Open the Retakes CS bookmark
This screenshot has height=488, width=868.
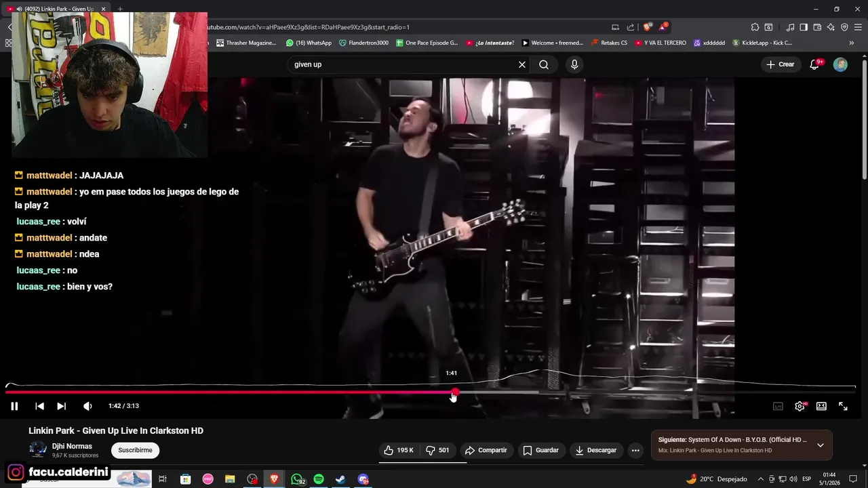pyautogui.click(x=610, y=43)
